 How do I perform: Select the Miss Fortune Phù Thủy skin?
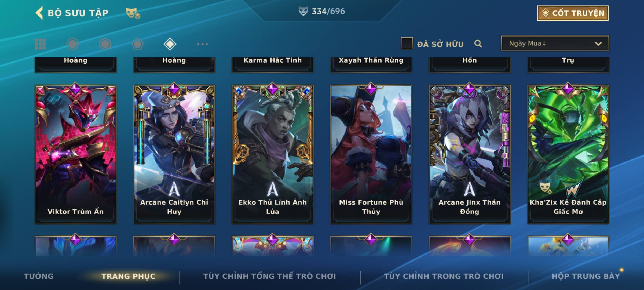pyautogui.click(x=371, y=154)
